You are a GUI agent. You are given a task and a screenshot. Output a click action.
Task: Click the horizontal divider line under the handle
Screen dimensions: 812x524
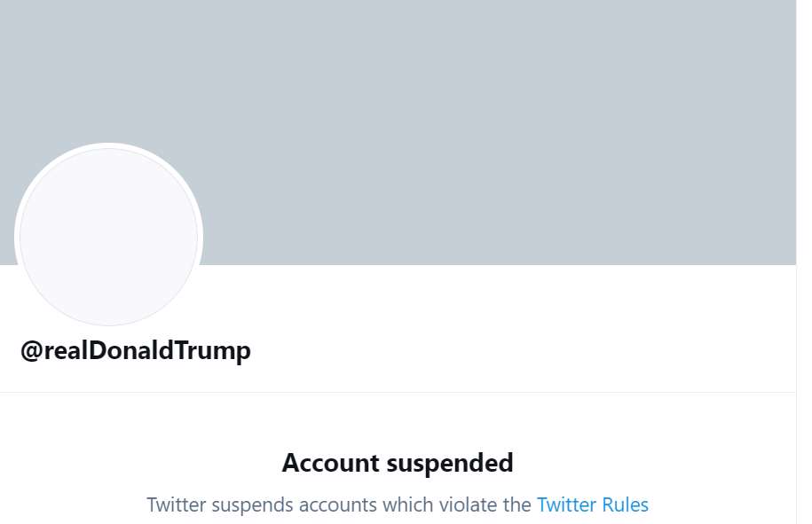click(x=398, y=392)
